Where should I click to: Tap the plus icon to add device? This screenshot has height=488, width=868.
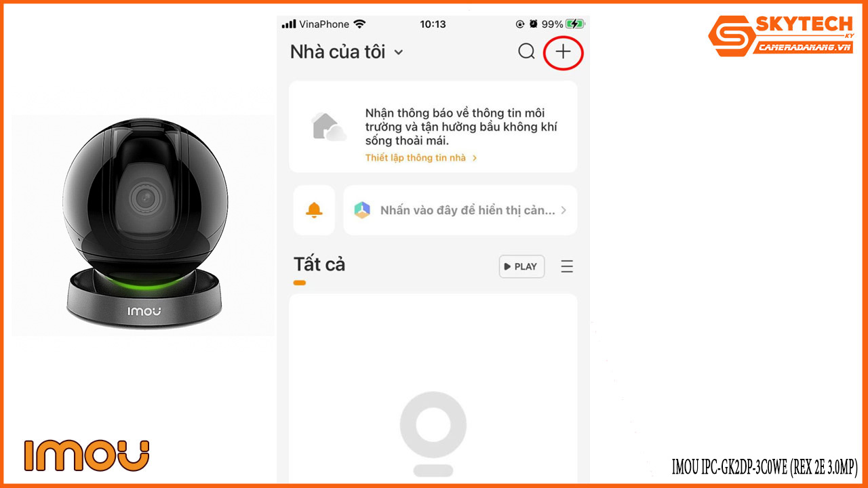[564, 52]
